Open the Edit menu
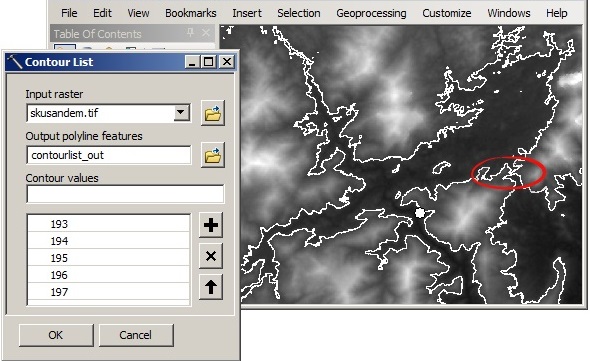The image size is (590, 361). click(102, 13)
